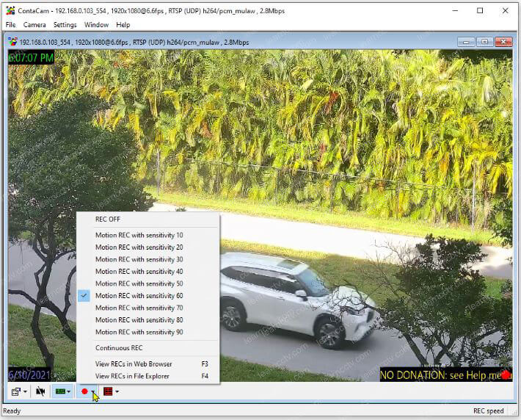Image resolution: width=521 pixels, height=420 pixels.
Task: Click the camera settings toolbar icon
Action: coord(15,391)
